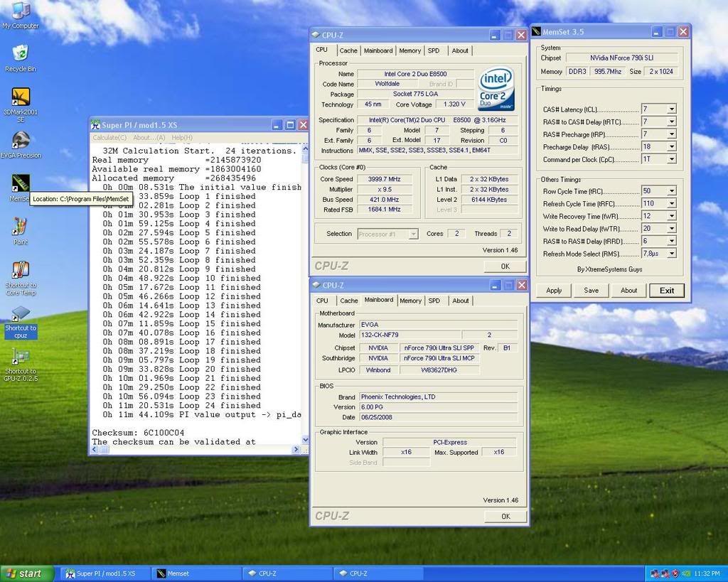
Task: Switch to Memory tab in top CPU-Z
Action: coord(409,50)
